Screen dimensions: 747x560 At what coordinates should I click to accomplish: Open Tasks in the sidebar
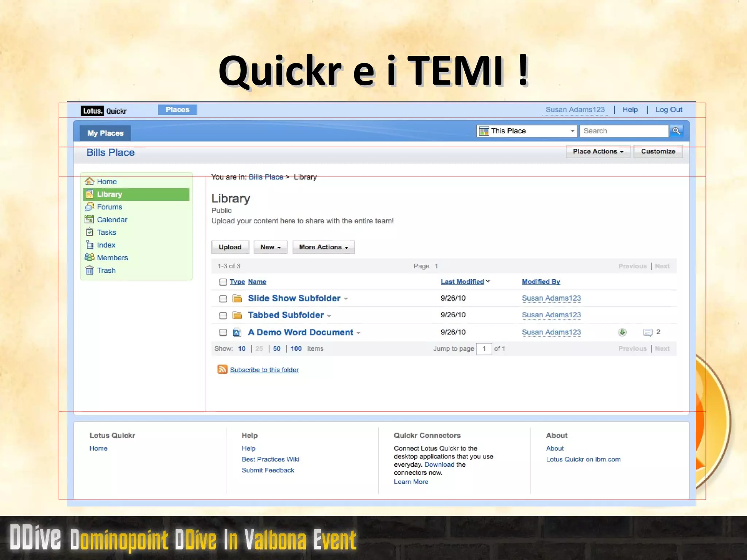click(107, 232)
